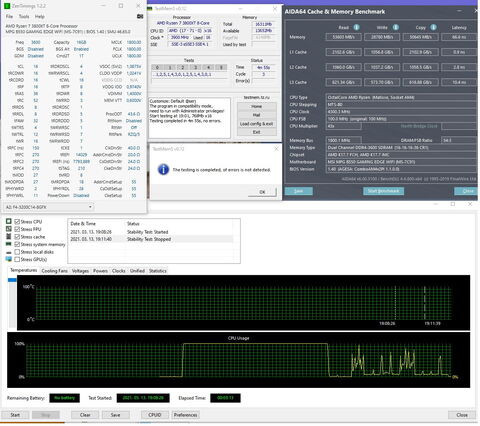Click Start Benchmark in AIDA64 window
The image size is (480, 426).
[383, 191]
